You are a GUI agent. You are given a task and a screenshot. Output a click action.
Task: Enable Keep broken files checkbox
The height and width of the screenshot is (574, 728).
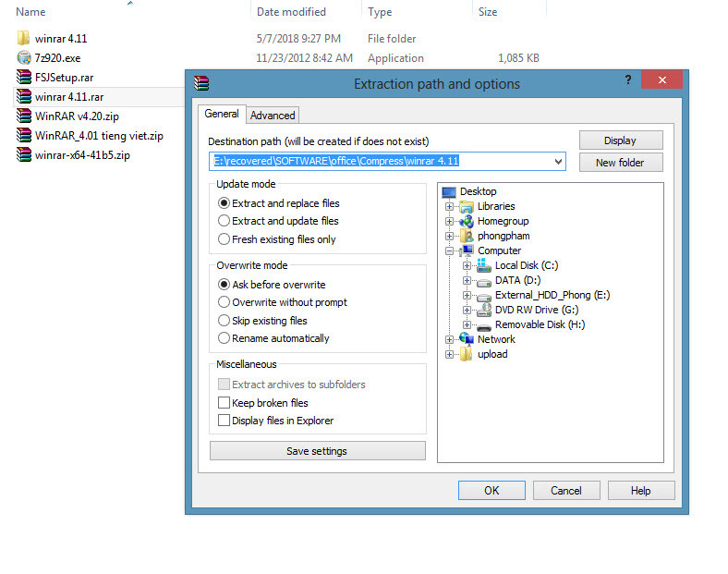[224, 402]
